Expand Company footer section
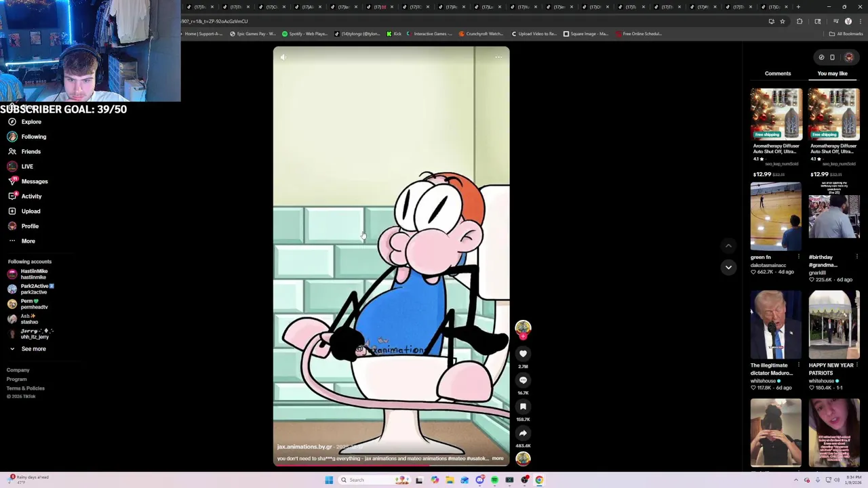This screenshot has width=868, height=488. pyautogui.click(x=18, y=370)
